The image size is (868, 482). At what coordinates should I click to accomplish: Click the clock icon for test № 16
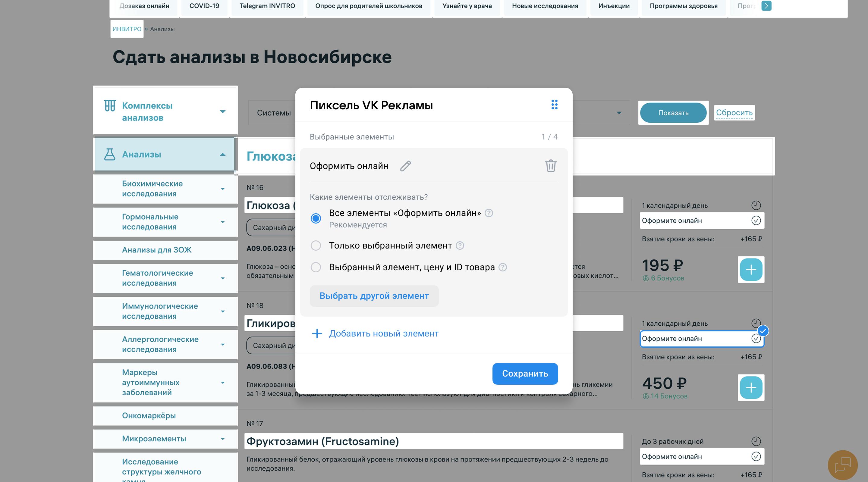[x=756, y=205]
